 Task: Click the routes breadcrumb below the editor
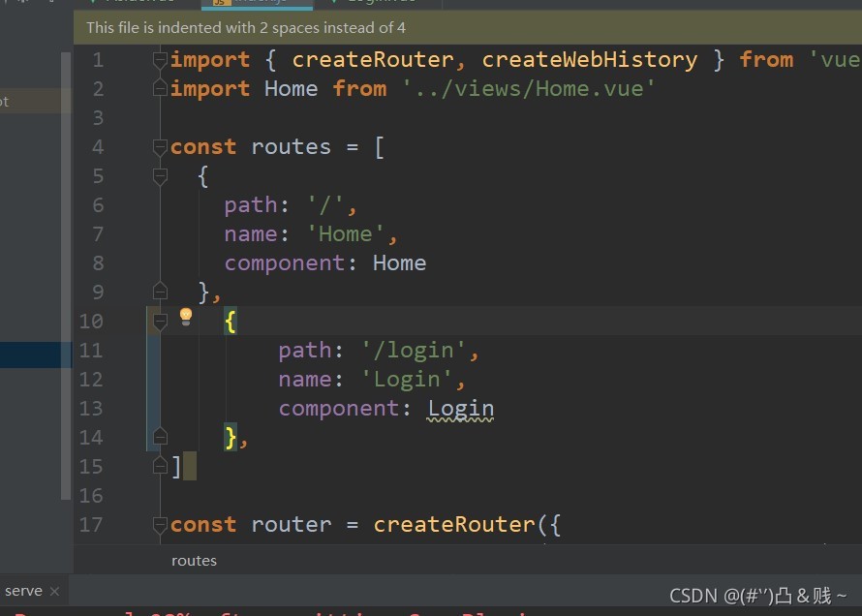coord(194,561)
